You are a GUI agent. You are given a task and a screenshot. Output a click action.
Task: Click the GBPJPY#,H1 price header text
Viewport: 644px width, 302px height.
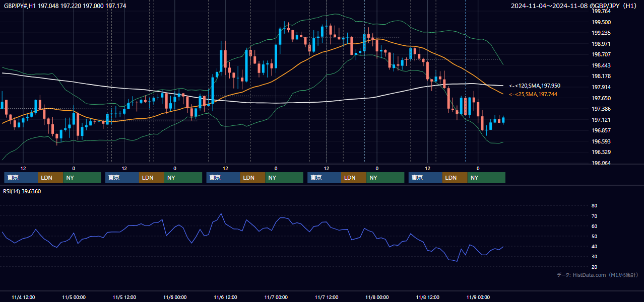[65, 6]
